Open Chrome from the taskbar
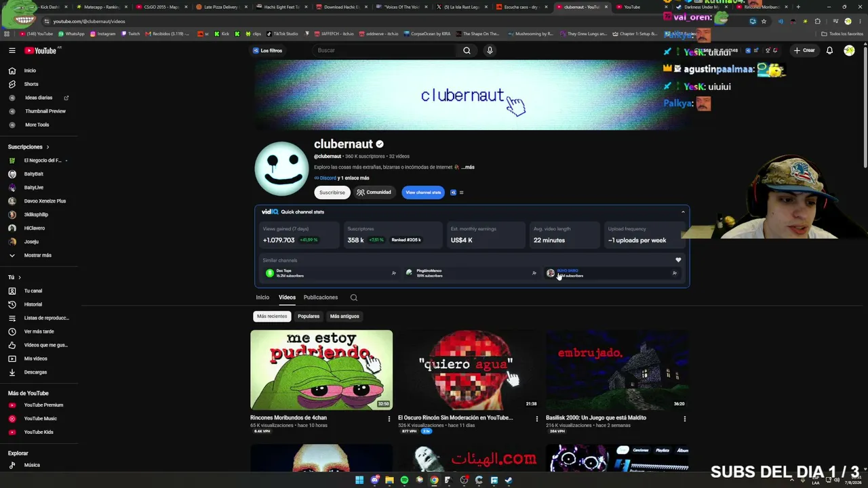This screenshot has height=488, width=868. tap(434, 481)
